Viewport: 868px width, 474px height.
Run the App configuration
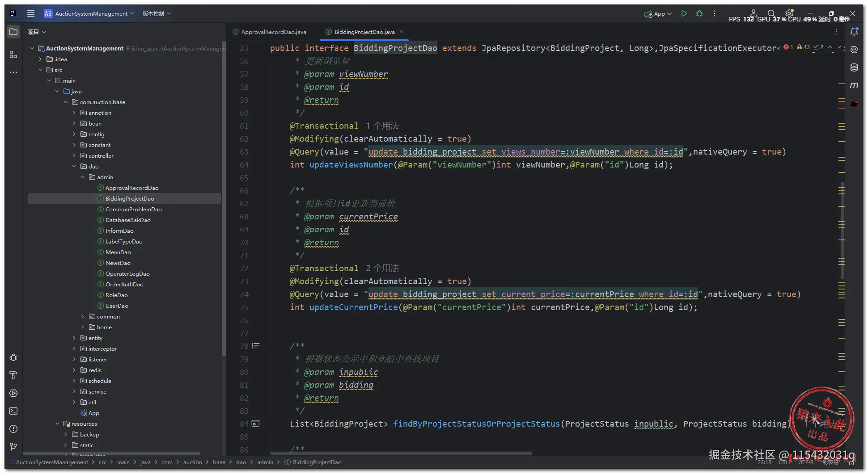point(684,13)
